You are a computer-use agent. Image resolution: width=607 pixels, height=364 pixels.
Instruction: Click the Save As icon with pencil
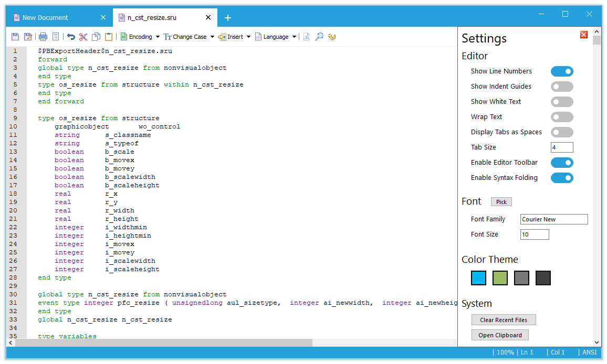click(28, 37)
